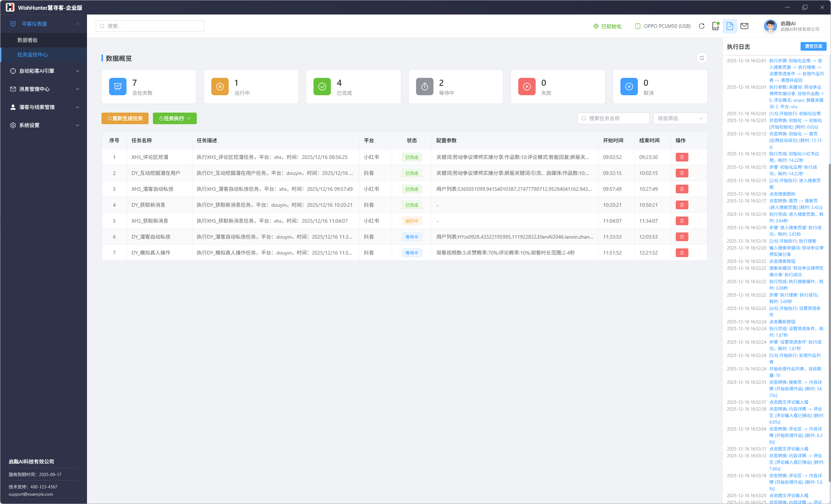Delete task DY_模拟真人操作 with the trash icon
The height and width of the screenshot is (504, 831).
click(x=682, y=253)
